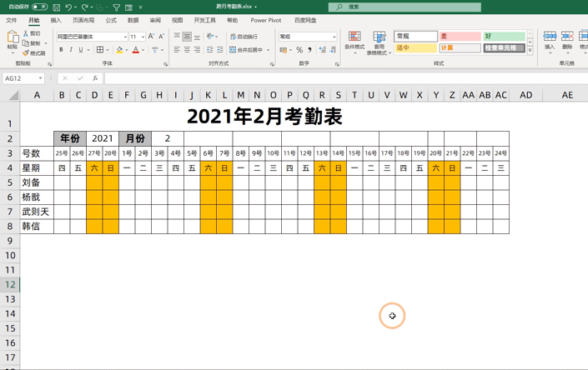Expand the fill color dropdown arrow
The image size is (588, 370).
[127, 50]
